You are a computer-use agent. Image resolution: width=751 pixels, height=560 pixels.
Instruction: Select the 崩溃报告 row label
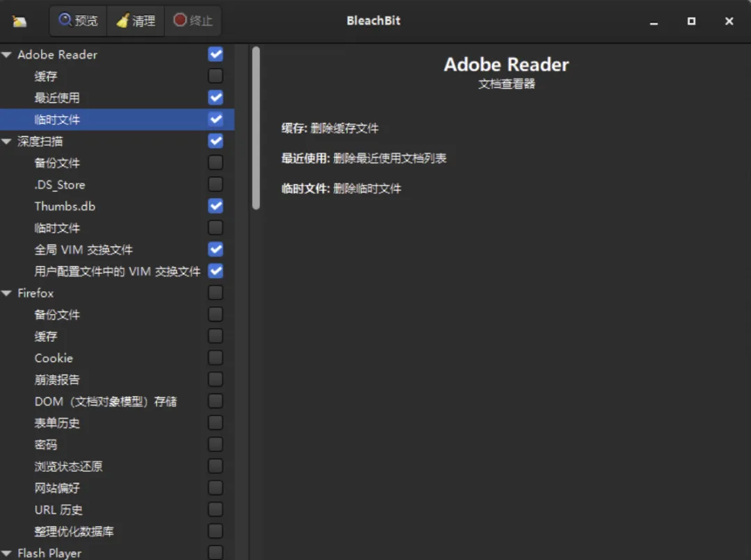click(57, 379)
